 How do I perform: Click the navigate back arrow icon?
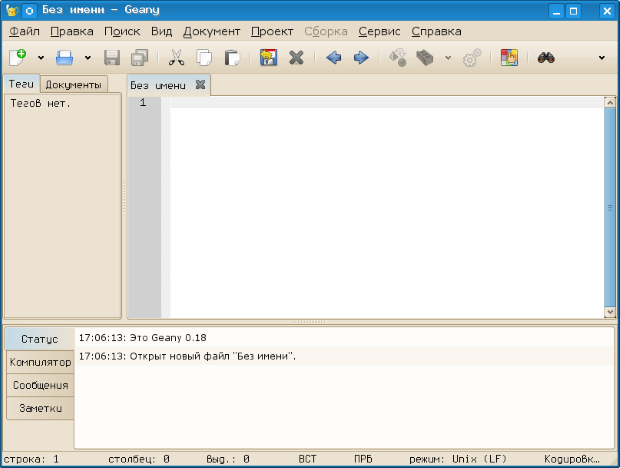334,58
